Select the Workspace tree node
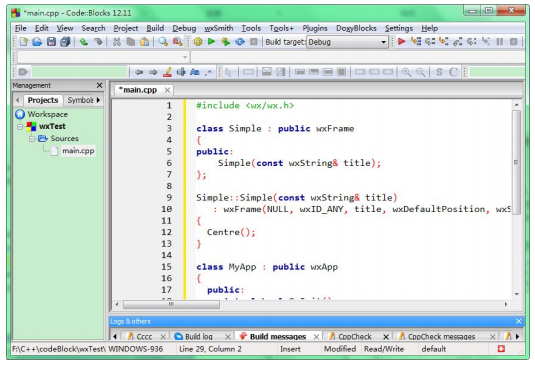Viewport: 535px width, 367px height. [x=47, y=114]
